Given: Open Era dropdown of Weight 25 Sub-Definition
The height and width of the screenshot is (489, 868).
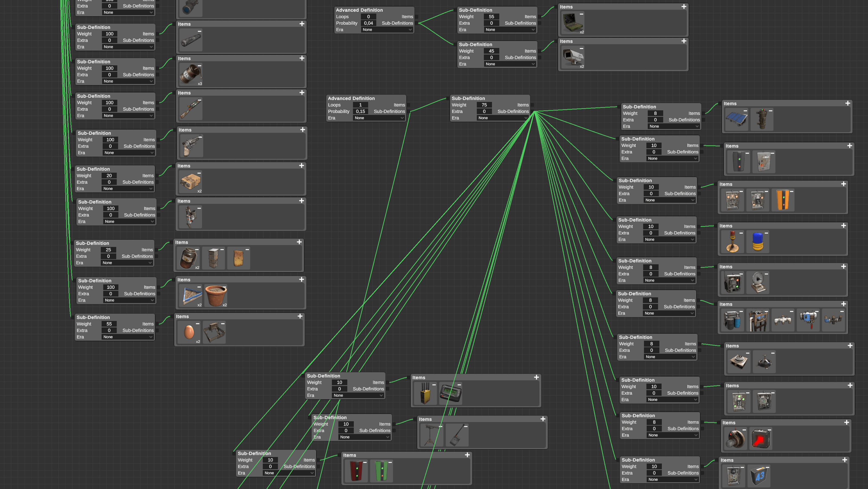Looking at the screenshot, I should point(127,263).
